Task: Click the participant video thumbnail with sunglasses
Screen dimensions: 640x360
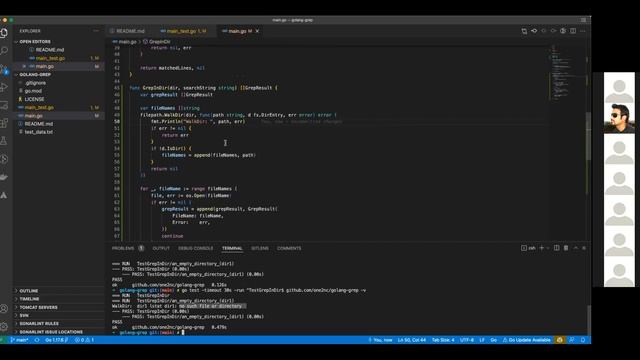Action: coord(619,118)
